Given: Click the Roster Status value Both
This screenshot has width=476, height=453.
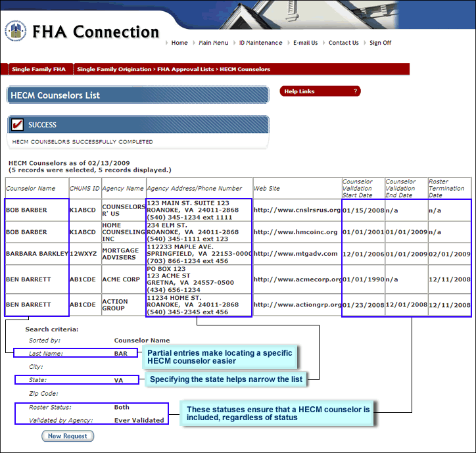Looking at the screenshot, I should [x=122, y=407].
